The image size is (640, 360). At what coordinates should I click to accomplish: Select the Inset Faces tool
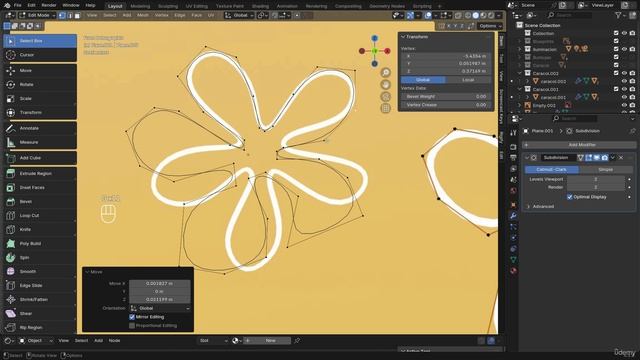[40, 188]
